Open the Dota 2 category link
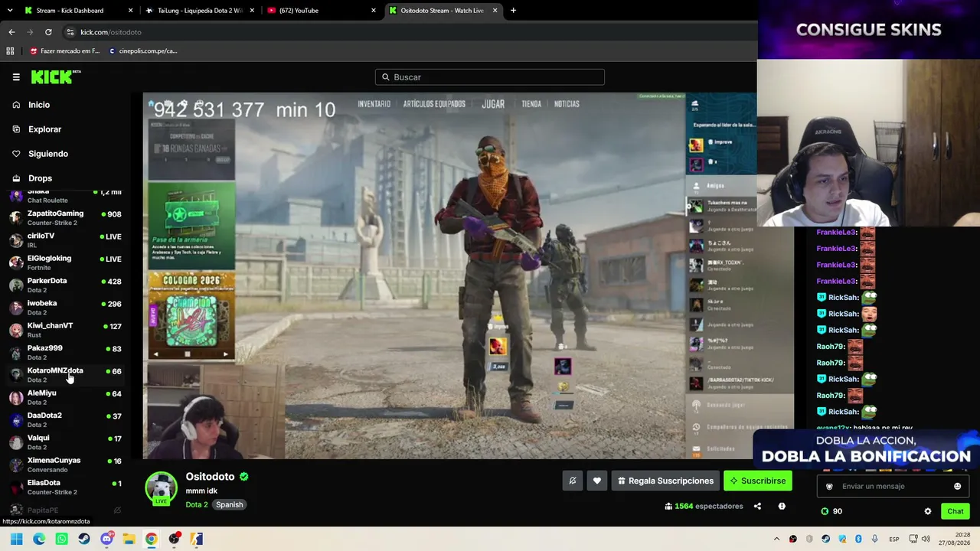The image size is (980, 551). point(197,504)
